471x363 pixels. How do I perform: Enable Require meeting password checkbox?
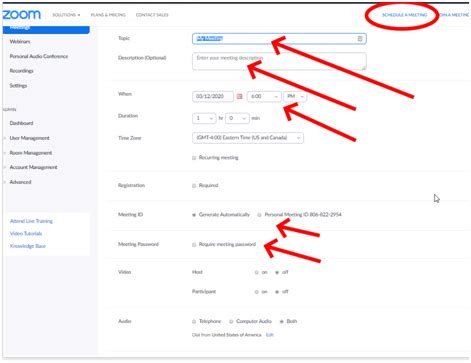(x=194, y=245)
